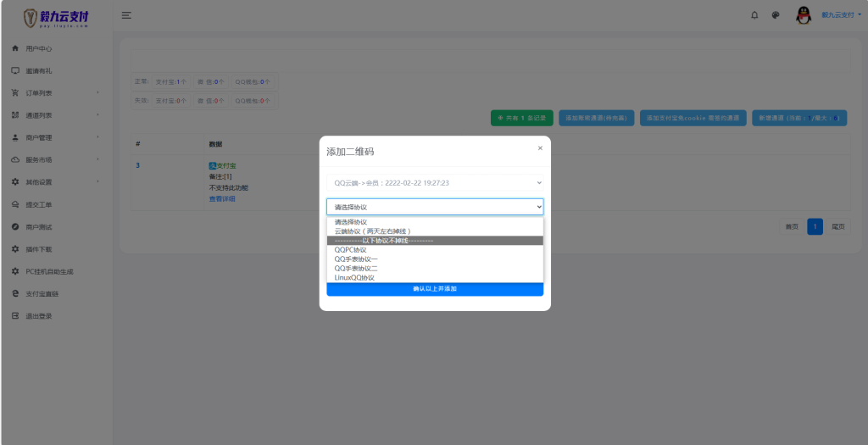Click the 正常 row QQ钱包:0个 badge

pos(253,82)
